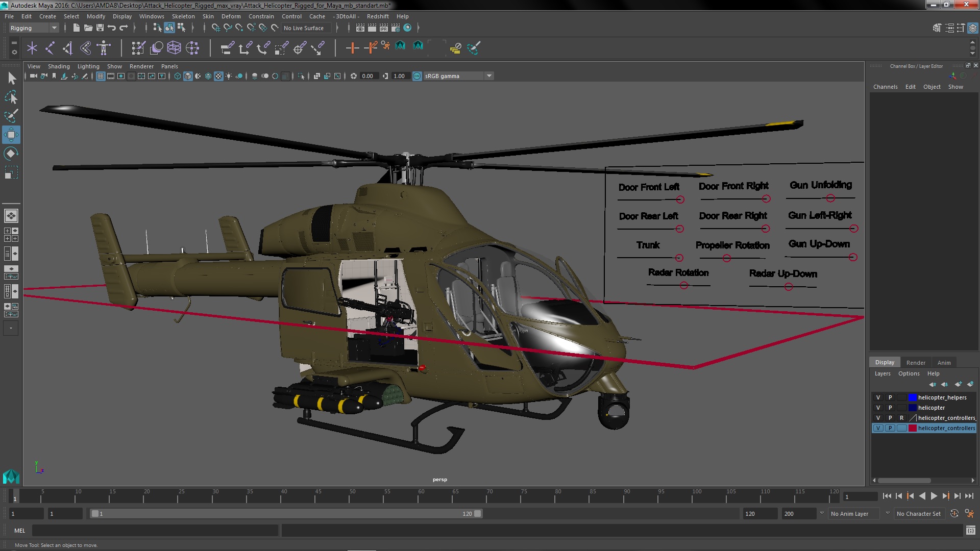Toggle viewport grid display
Screen dimensions: 980x551
coord(101,76)
